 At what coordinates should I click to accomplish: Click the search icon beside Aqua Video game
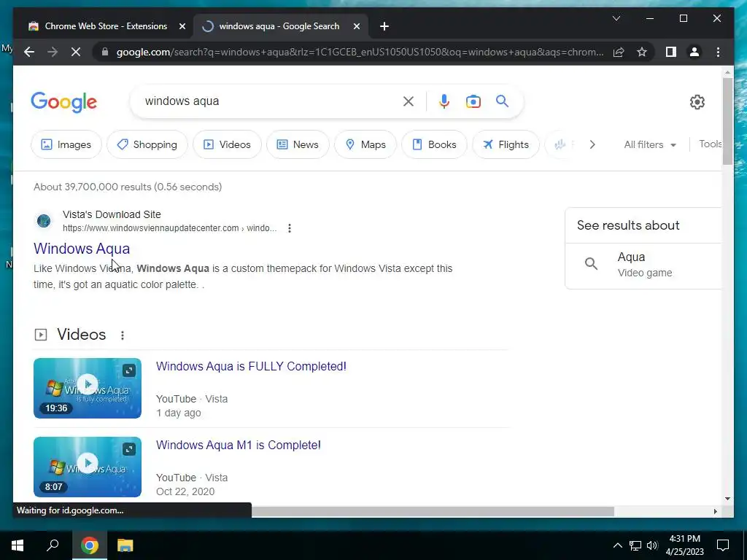coord(591,264)
